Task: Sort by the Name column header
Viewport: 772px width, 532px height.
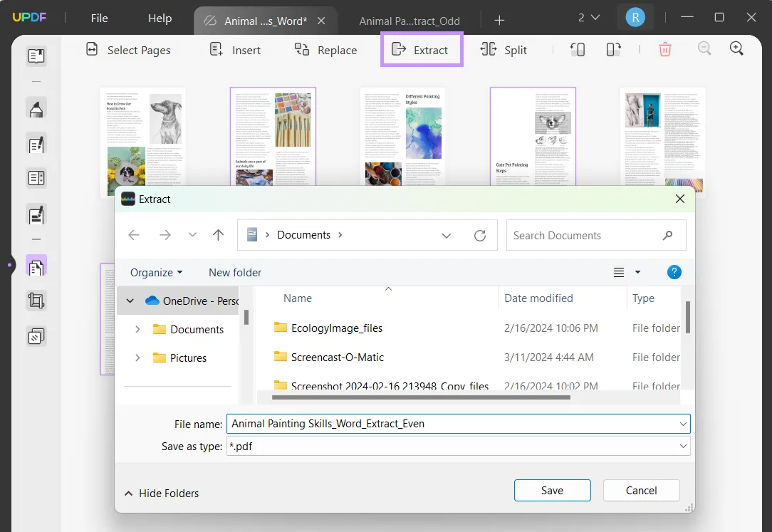Action: click(x=298, y=298)
